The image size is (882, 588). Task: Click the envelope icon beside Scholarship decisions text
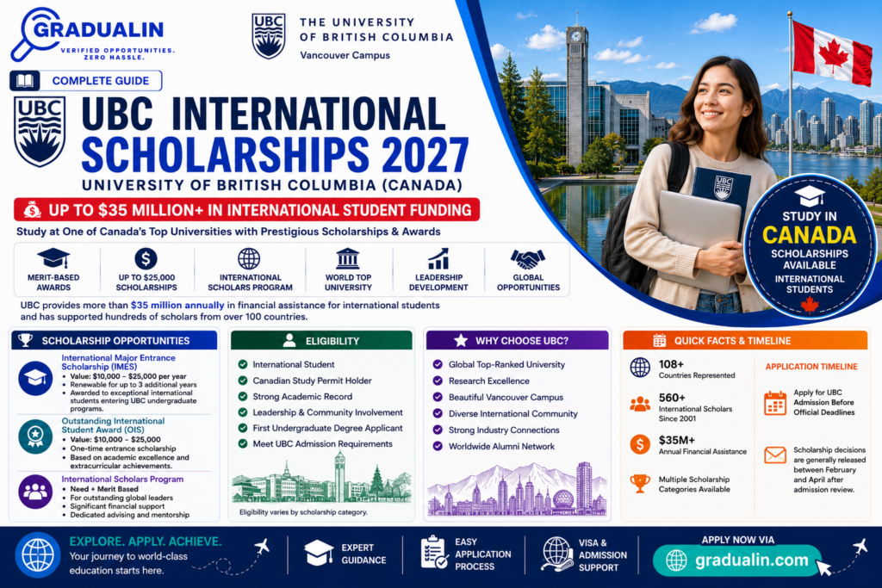click(x=775, y=455)
